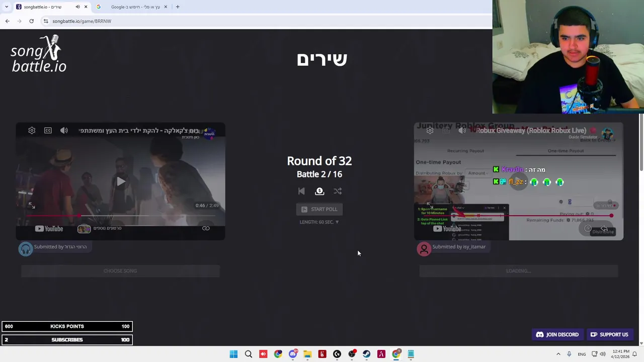Copy link icon on left video
644x362 pixels.
pos(206,228)
